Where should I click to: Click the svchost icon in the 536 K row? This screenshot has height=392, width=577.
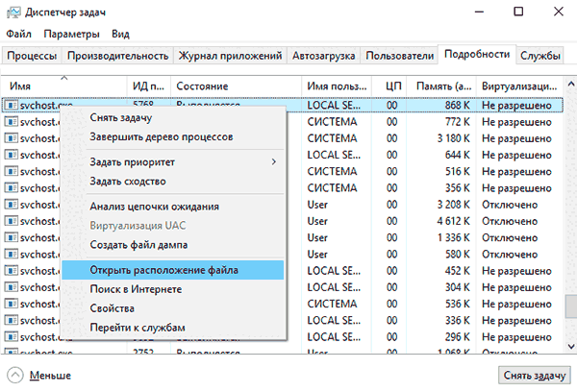pos(12,304)
